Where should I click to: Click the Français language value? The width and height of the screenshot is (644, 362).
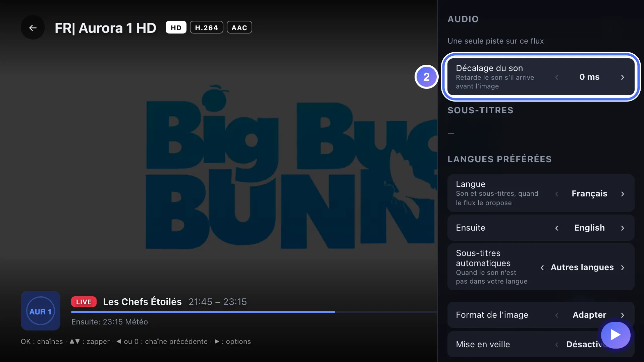589,194
